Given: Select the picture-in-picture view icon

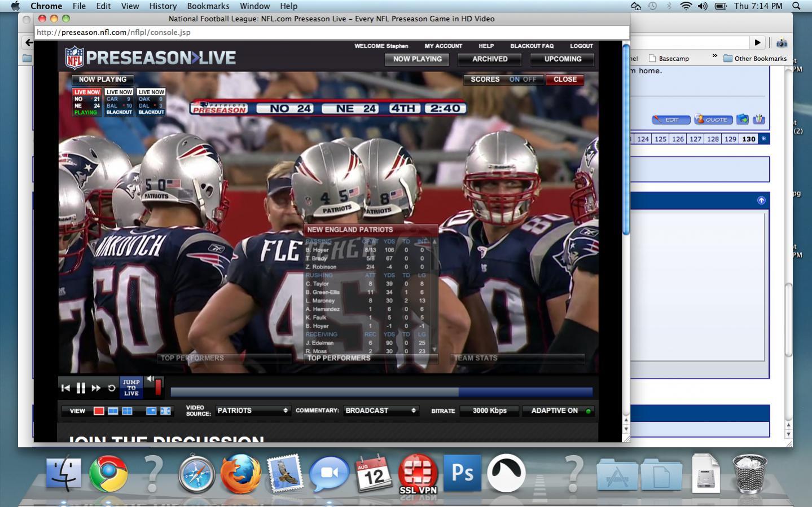Looking at the screenshot, I should pos(151,411).
